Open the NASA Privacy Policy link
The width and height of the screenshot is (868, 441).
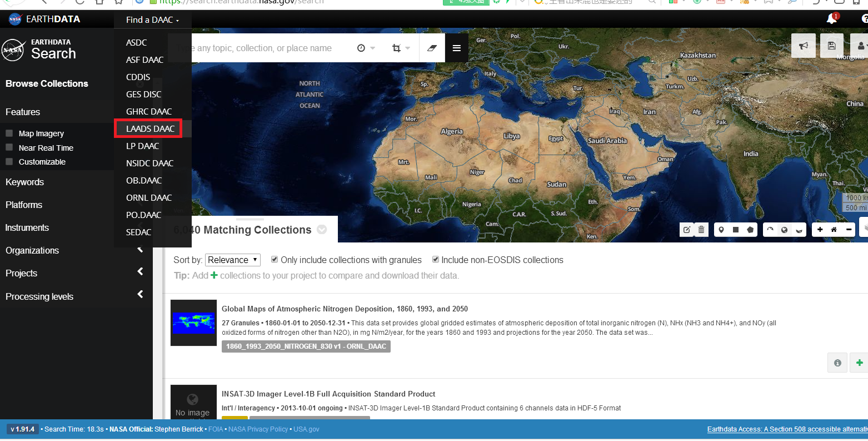click(258, 429)
